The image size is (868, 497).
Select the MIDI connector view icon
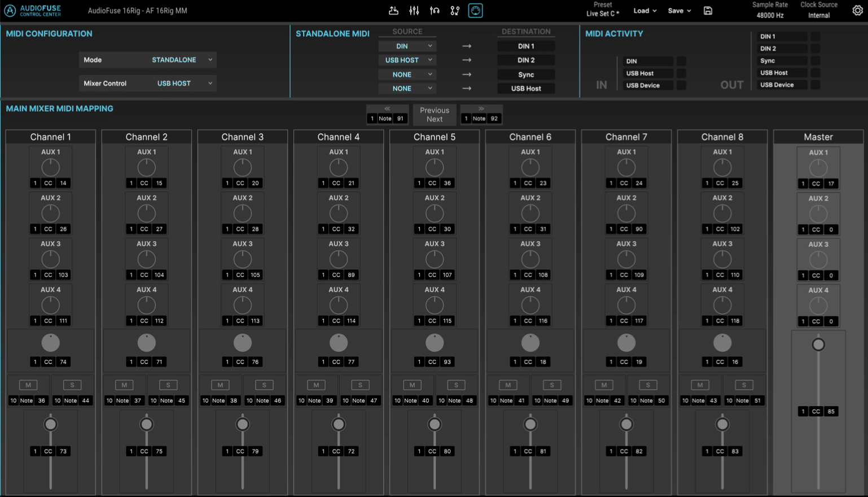coord(476,11)
